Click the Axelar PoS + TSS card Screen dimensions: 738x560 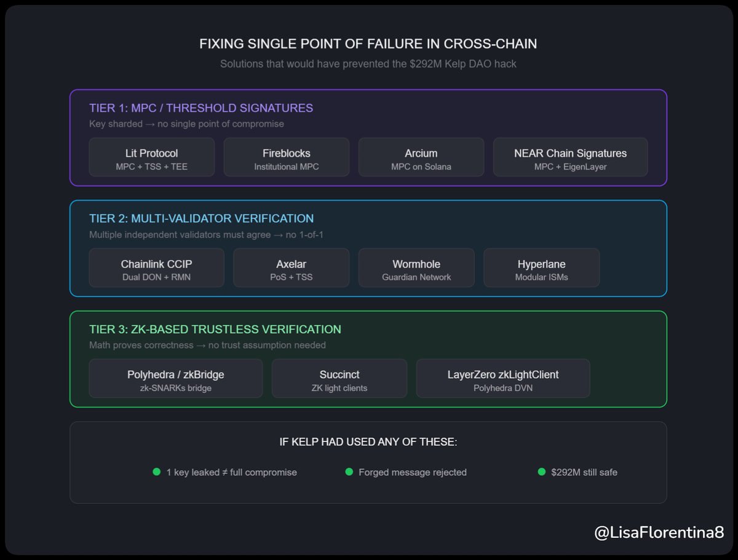coord(291,268)
